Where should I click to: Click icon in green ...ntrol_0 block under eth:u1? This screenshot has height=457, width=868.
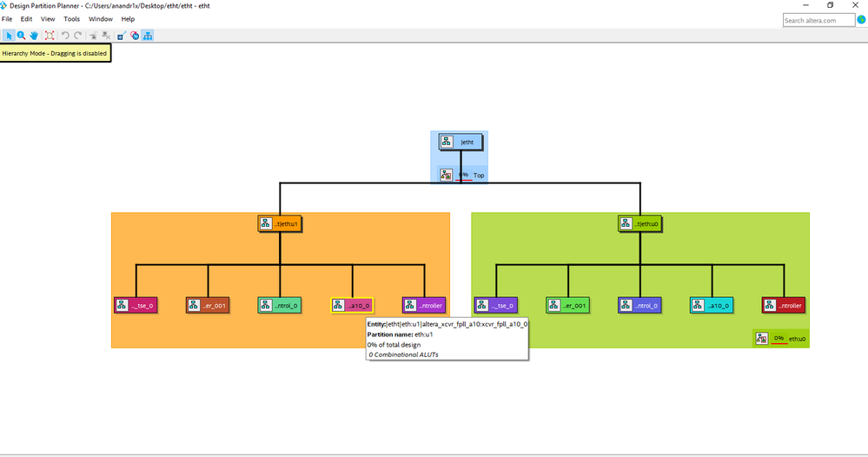click(266, 306)
